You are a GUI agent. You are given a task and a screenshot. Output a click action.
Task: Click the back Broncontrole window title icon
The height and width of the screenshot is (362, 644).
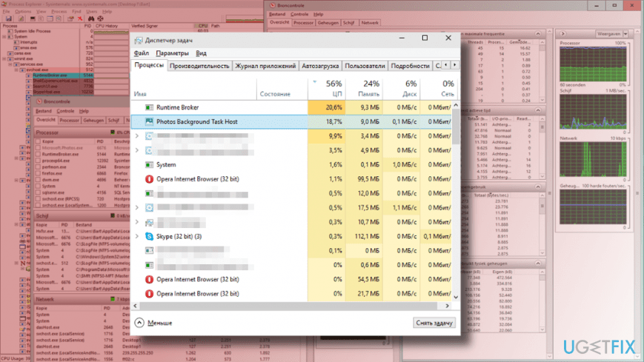click(273, 5)
